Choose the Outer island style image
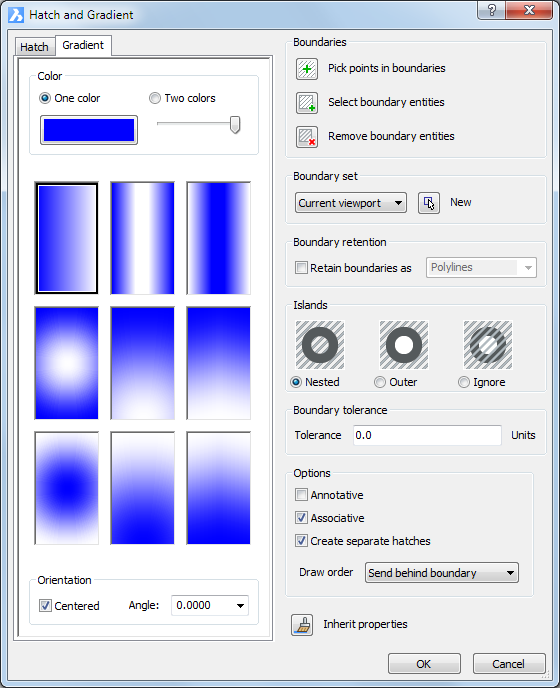Screen dimensions: 560x688 pyautogui.click(x=404, y=345)
